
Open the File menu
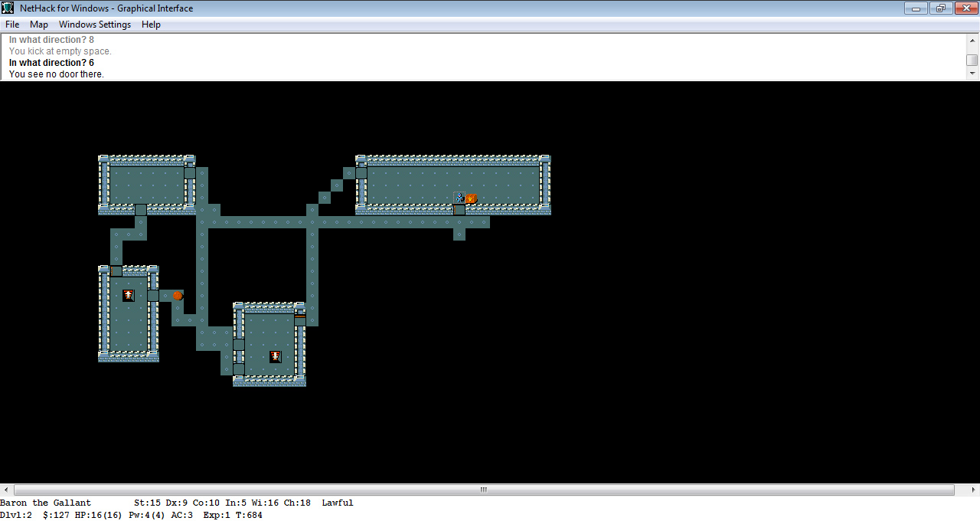pos(12,25)
